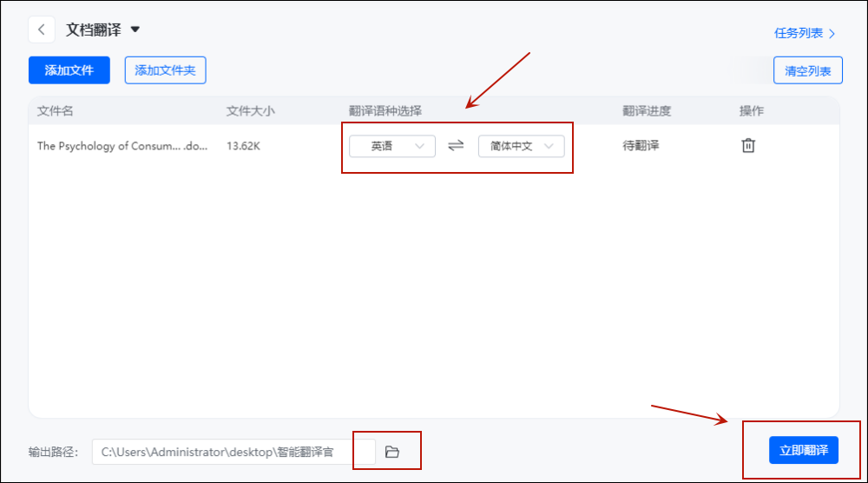Click the 13.62K file size cell

(243, 146)
